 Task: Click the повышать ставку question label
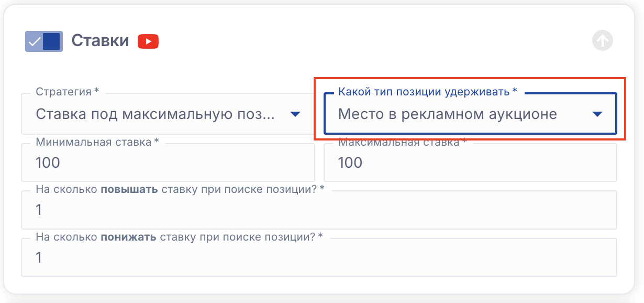[x=180, y=189]
